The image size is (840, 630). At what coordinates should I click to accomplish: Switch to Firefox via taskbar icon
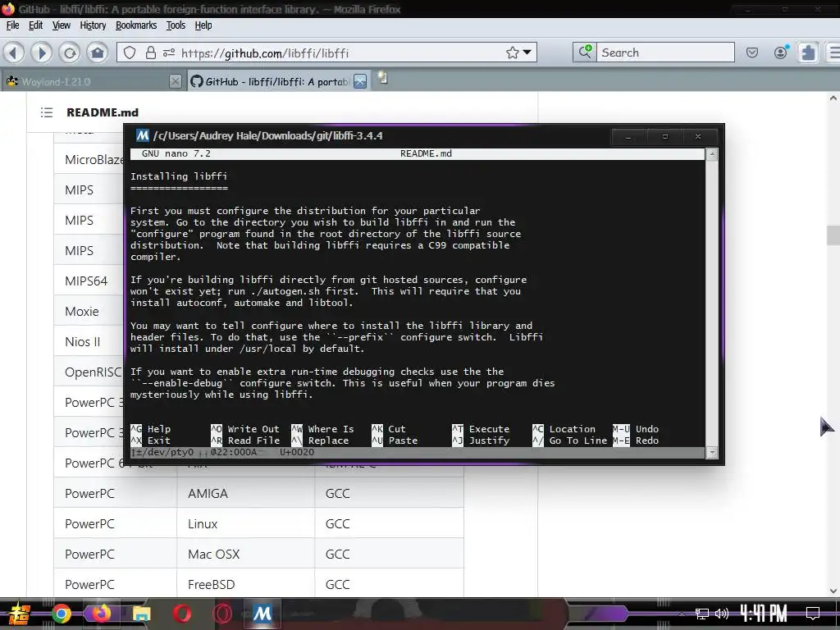pyautogui.click(x=101, y=614)
